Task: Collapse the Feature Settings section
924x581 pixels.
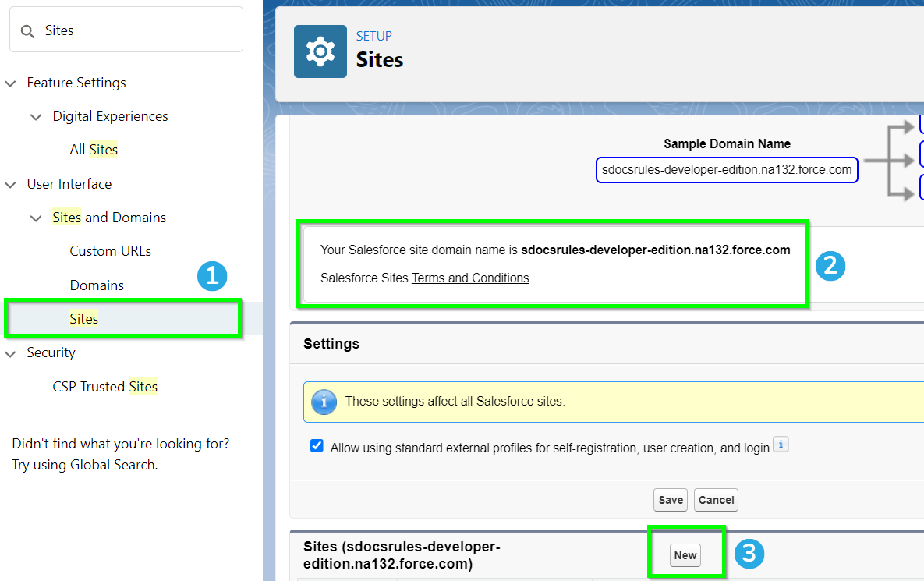Action: [x=10, y=83]
